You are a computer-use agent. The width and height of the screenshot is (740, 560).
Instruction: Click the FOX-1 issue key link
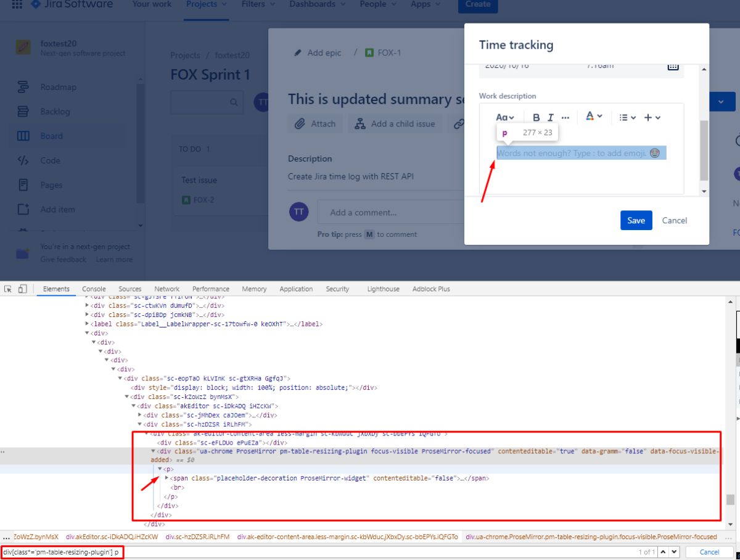pos(389,53)
